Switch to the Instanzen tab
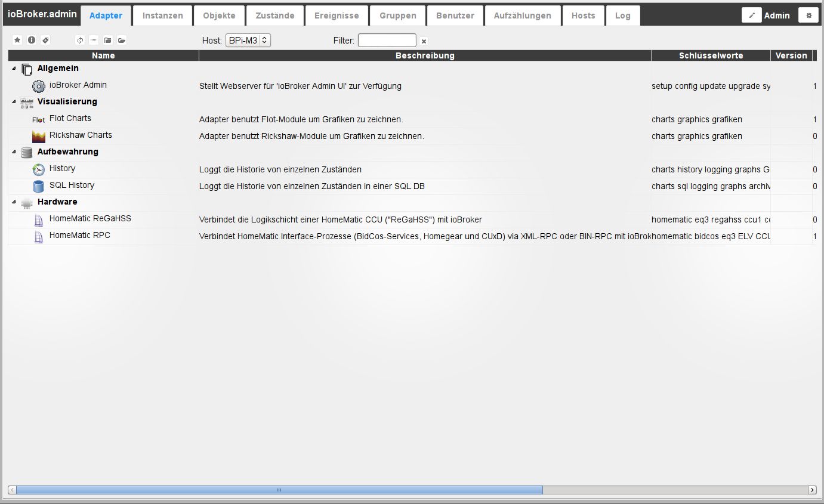Image resolution: width=824 pixels, height=504 pixels. pos(162,16)
